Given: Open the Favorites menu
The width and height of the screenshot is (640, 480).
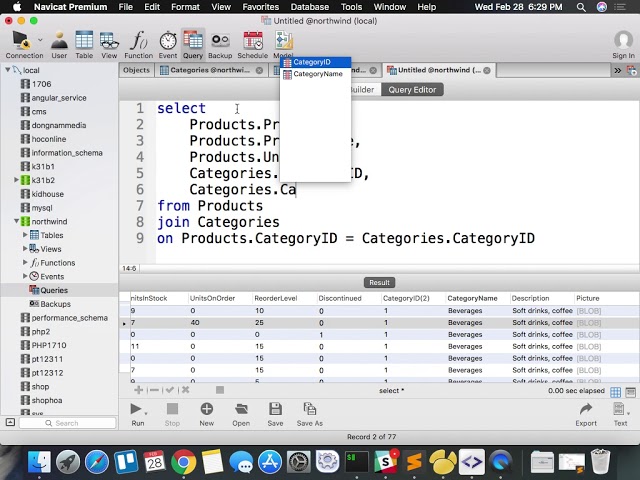Looking at the screenshot, I should point(260,7).
